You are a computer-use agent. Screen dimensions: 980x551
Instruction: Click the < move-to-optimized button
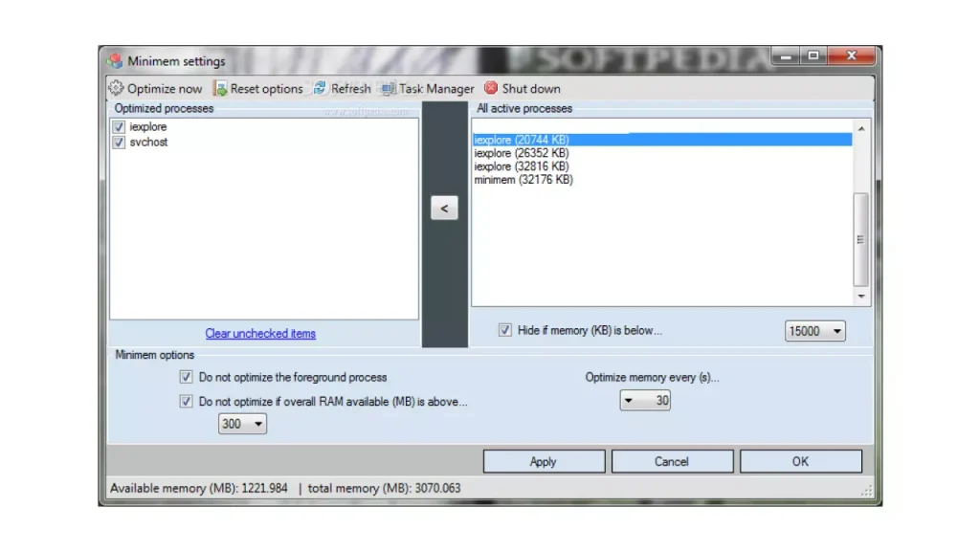tap(444, 208)
